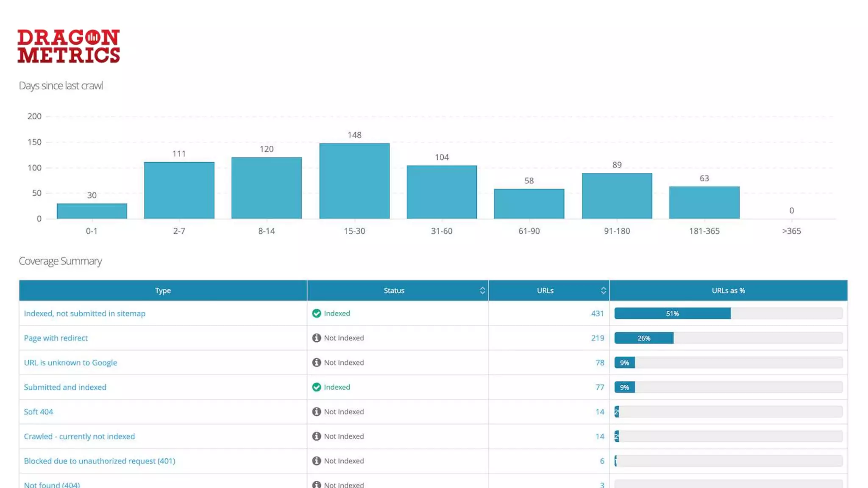Click the Dragon Metrics logo
This screenshot has width=868, height=488.
click(69, 46)
